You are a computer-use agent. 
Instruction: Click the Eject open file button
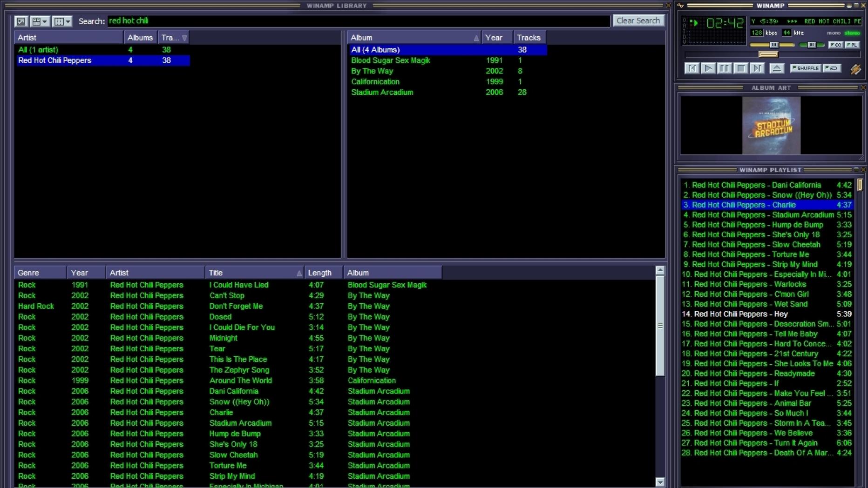(x=777, y=68)
